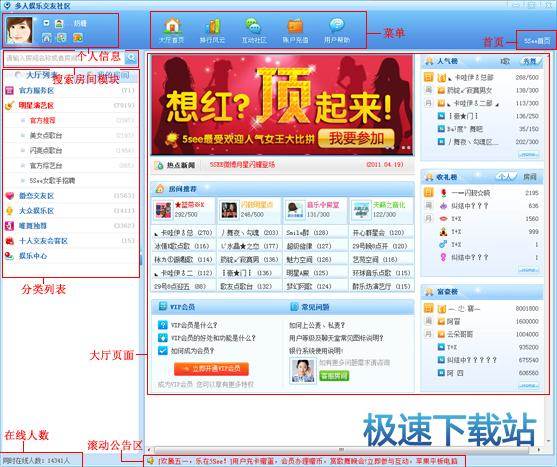Click the green middle icon under the username
Viewport: 557px width, 467px height.
coord(62,37)
